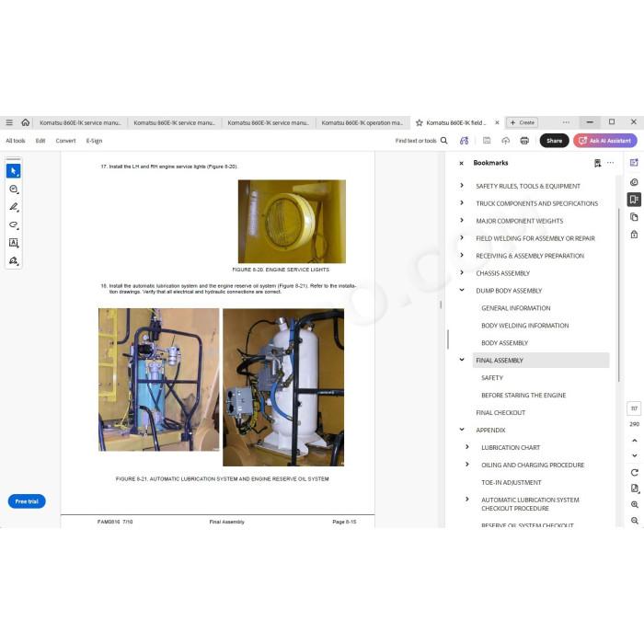Screen dimensions: 644x644
Task: Open FINAL CHECKOUT bookmark
Action: coord(500,412)
